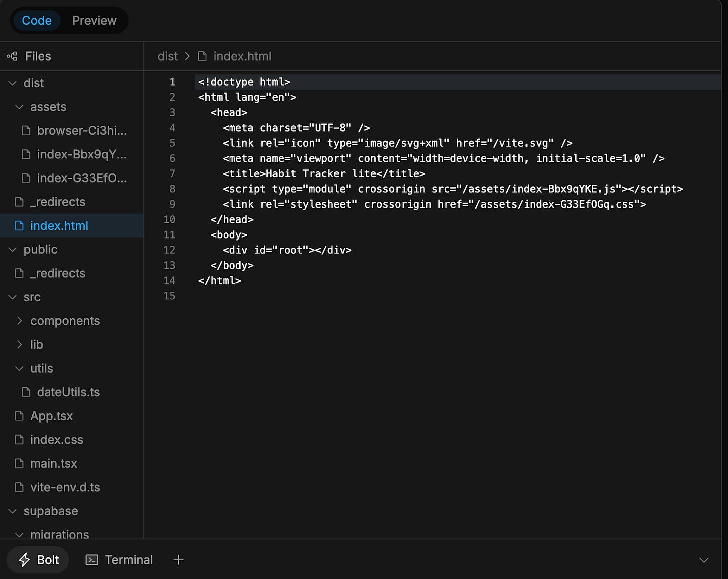This screenshot has width=728, height=579.
Task: Open dateUtils.ts file
Action: pos(68,392)
